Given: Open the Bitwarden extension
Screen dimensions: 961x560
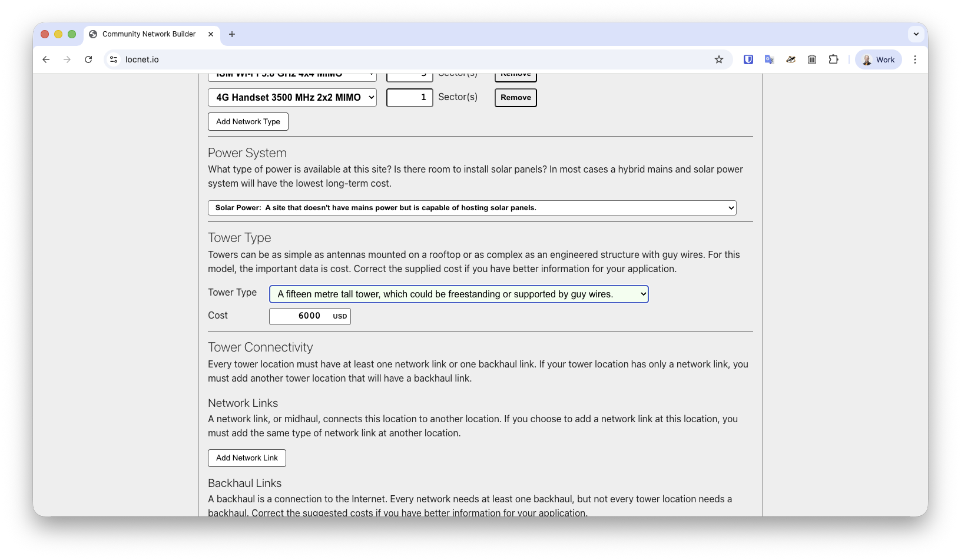Looking at the screenshot, I should pyautogui.click(x=748, y=59).
